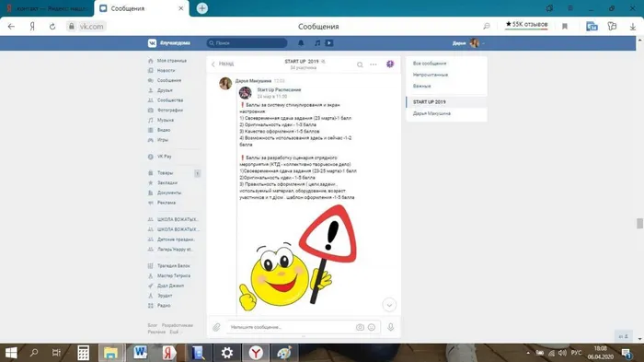Click the page vertical scrollbar thumb
644x362 pixels.
[x=639, y=223]
